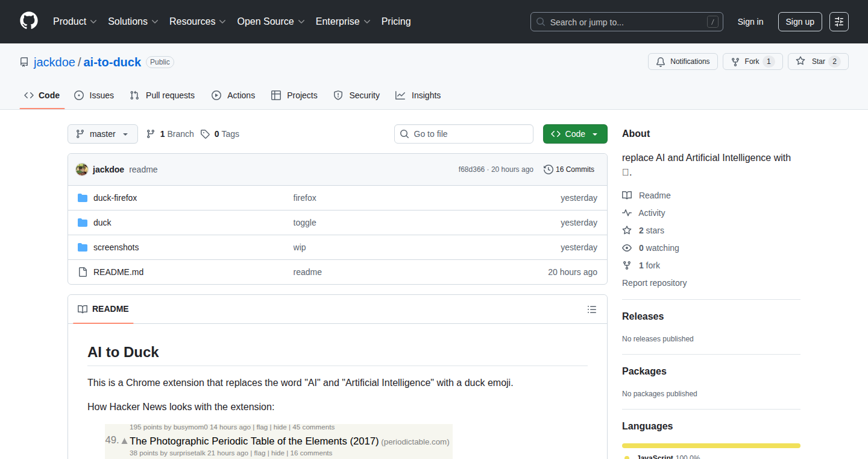Open the Packages heading link

click(644, 371)
